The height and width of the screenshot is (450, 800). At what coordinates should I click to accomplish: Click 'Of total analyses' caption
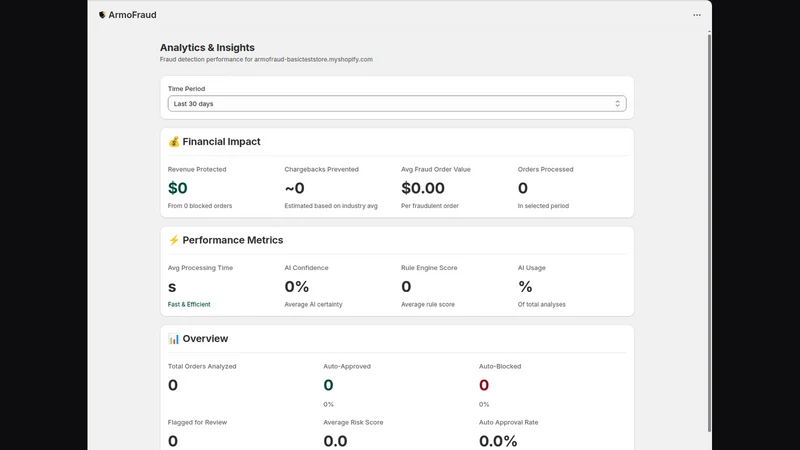pos(542,305)
